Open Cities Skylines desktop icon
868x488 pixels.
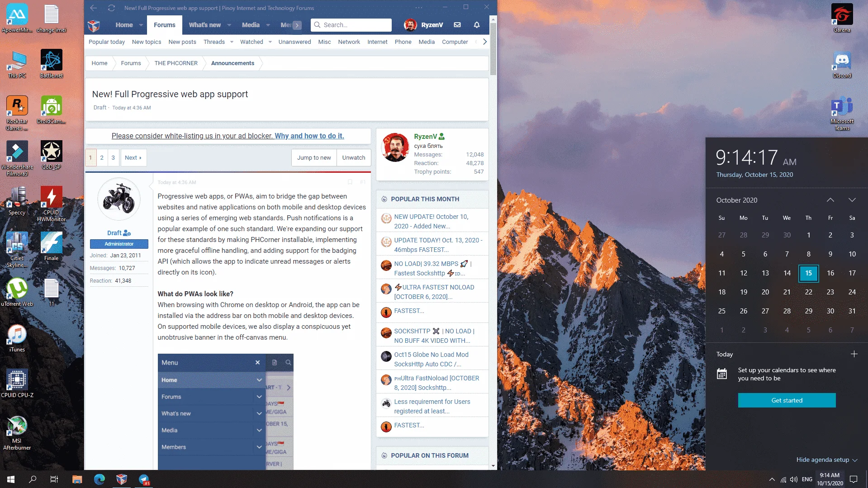pyautogui.click(x=17, y=250)
